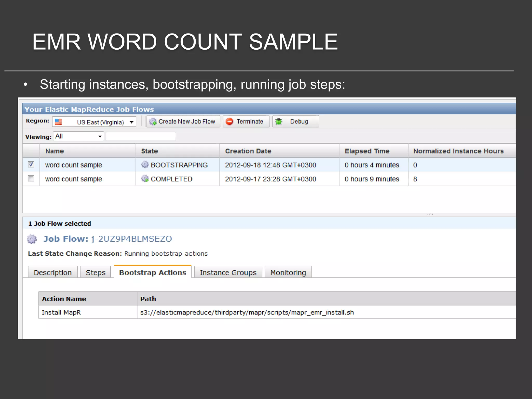The height and width of the screenshot is (399, 532).
Task: Open the US East (Virginia) region dropdown
Action: (131, 122)
